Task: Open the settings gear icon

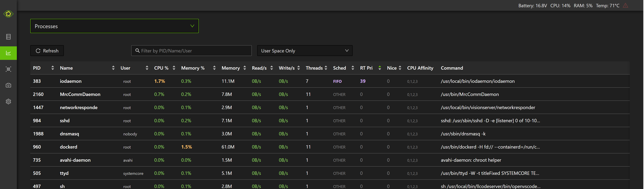Action: click(x=8, y=101)
